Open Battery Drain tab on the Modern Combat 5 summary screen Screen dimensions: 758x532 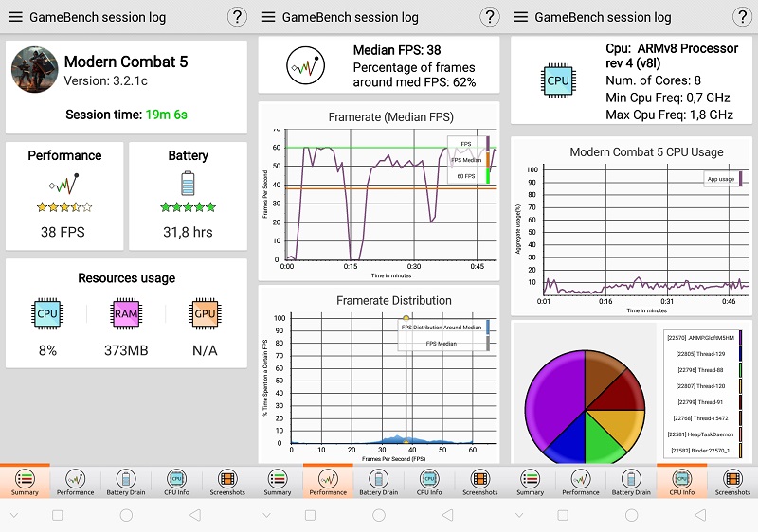tap(126, 482)
